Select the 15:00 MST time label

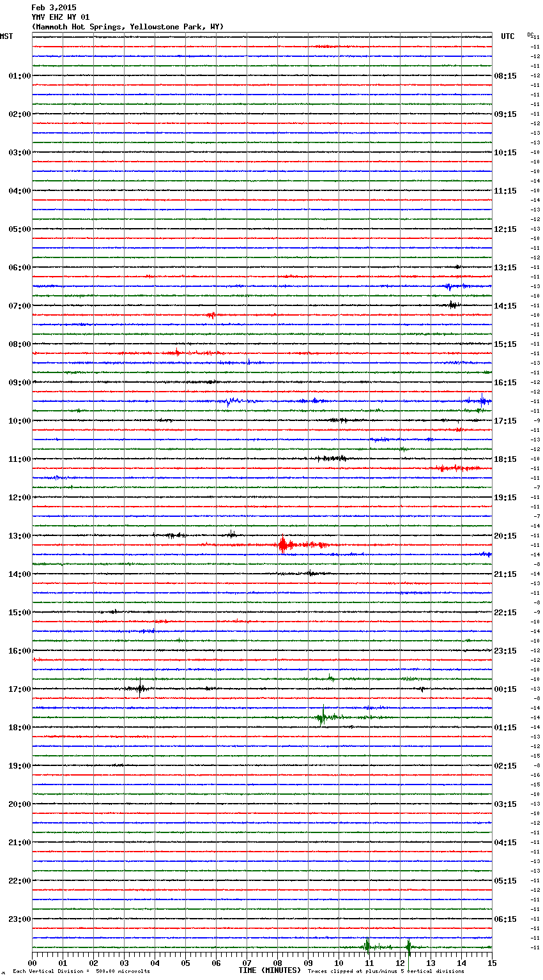(x=20, y=613)
